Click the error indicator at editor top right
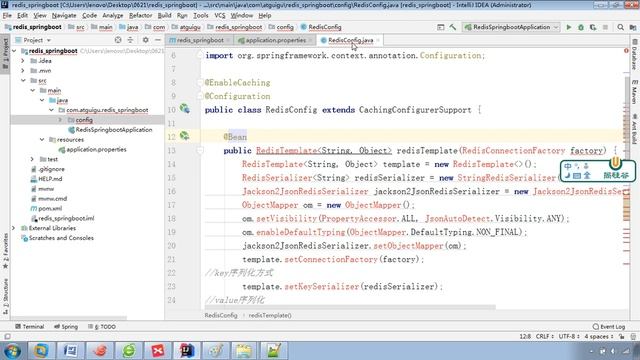 (626, 51)
